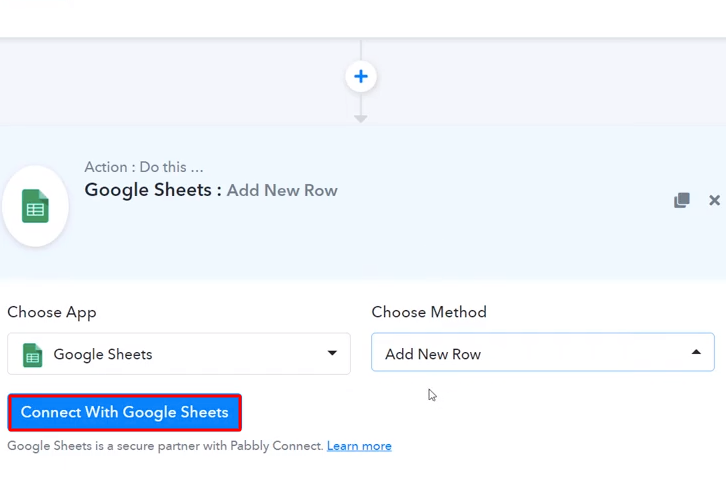Open the Choose App dropdown
Viewport: 726px width, 500px height.
[x=179, y=354]
